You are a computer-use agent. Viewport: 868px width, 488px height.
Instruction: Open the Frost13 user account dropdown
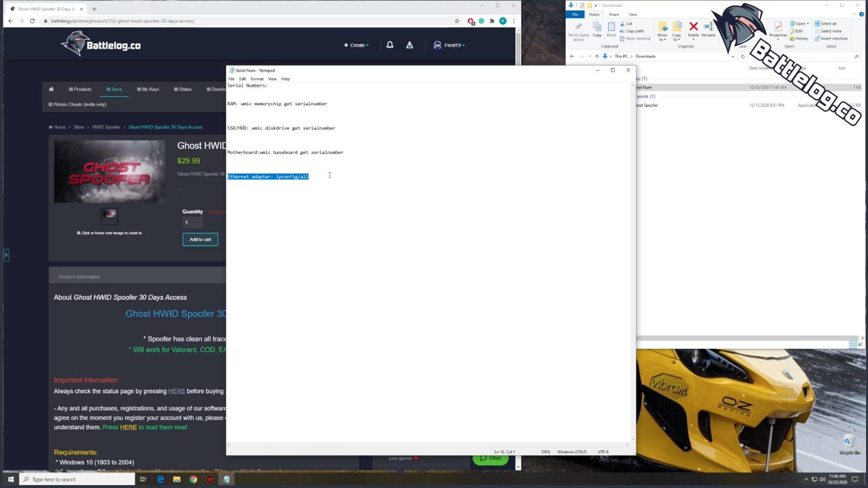(449, 45)
